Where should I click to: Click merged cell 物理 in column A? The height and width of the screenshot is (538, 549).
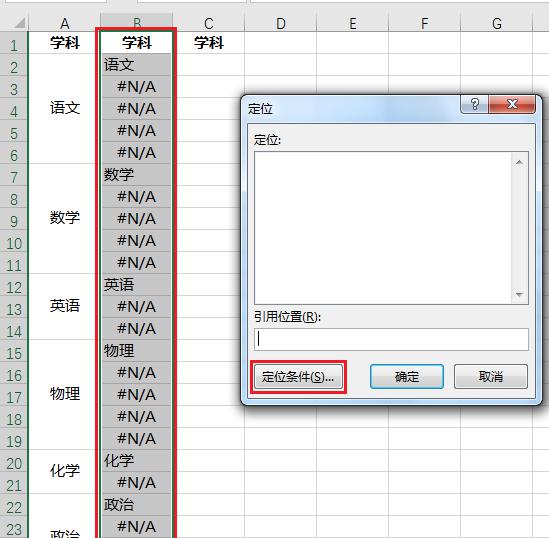click(64, 394)
